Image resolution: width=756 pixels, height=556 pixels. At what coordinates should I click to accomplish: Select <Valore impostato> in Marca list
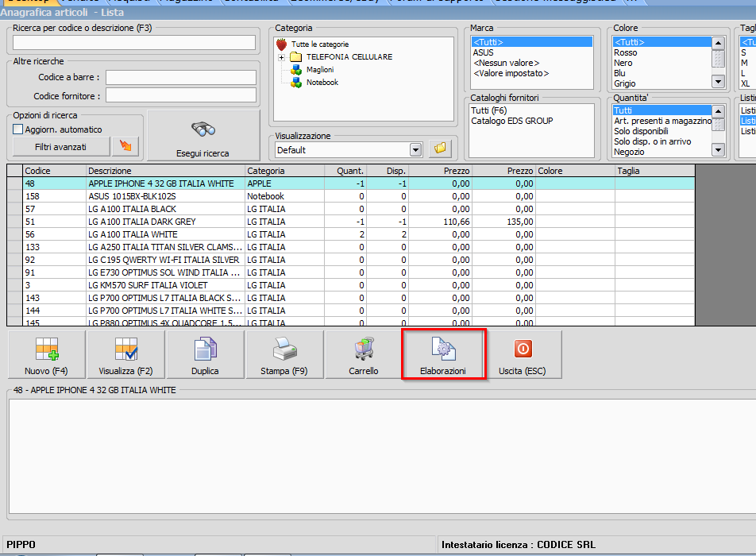(532, 73)
